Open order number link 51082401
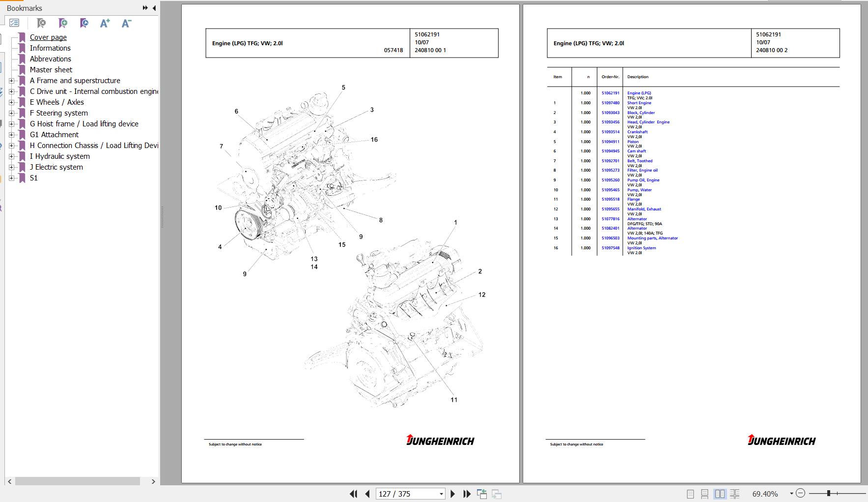 tap(611, 228)
